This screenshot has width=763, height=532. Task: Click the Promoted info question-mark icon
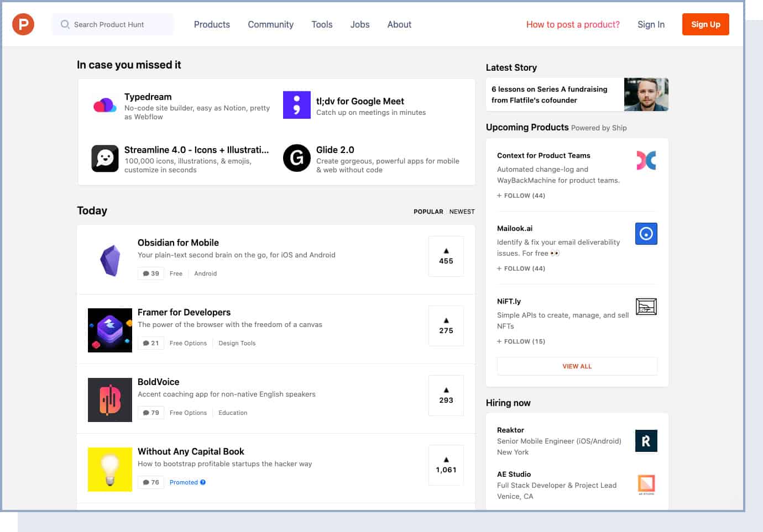pos(203,482)
